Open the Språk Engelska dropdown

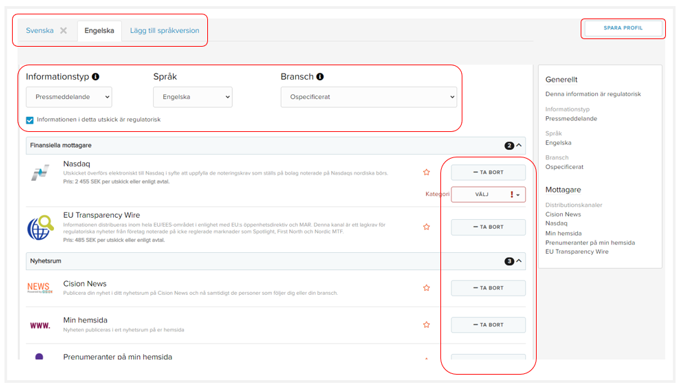[x=193, y=97]
